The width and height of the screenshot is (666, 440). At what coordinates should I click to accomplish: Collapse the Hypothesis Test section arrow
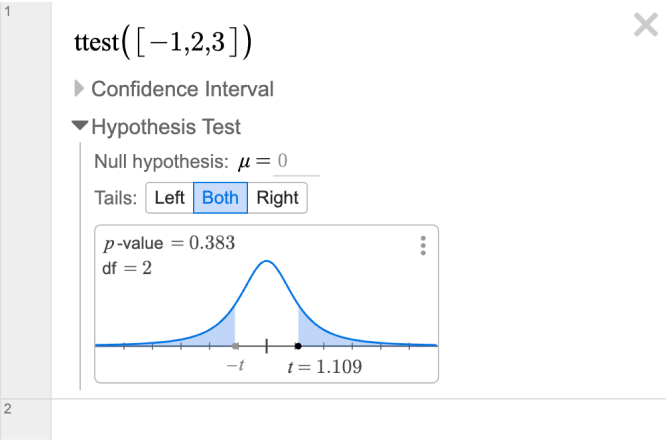click(x=80, y=126)
